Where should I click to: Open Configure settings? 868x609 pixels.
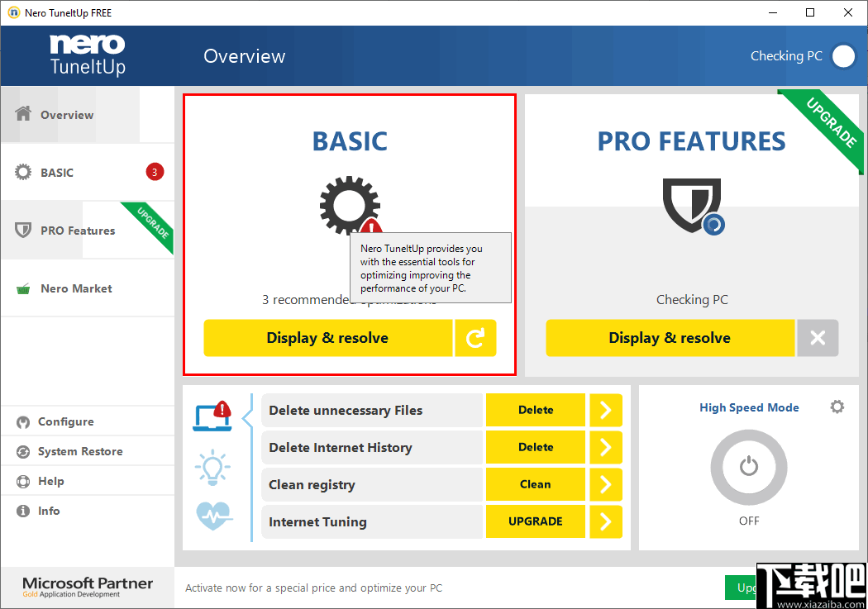(88, 421)
